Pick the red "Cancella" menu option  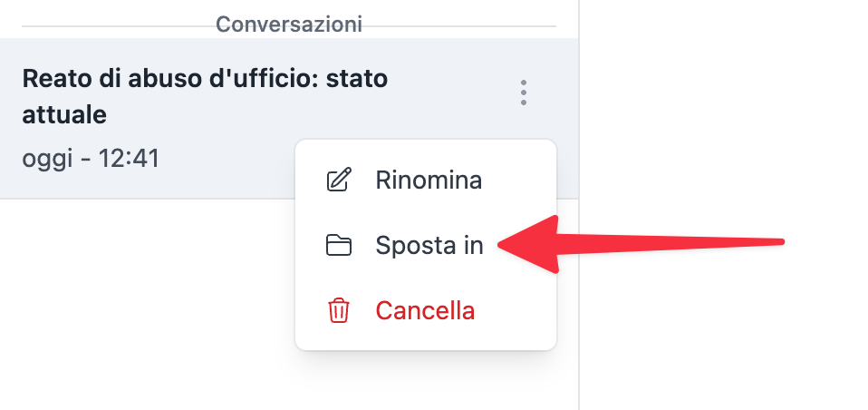[x=425, y=311]
